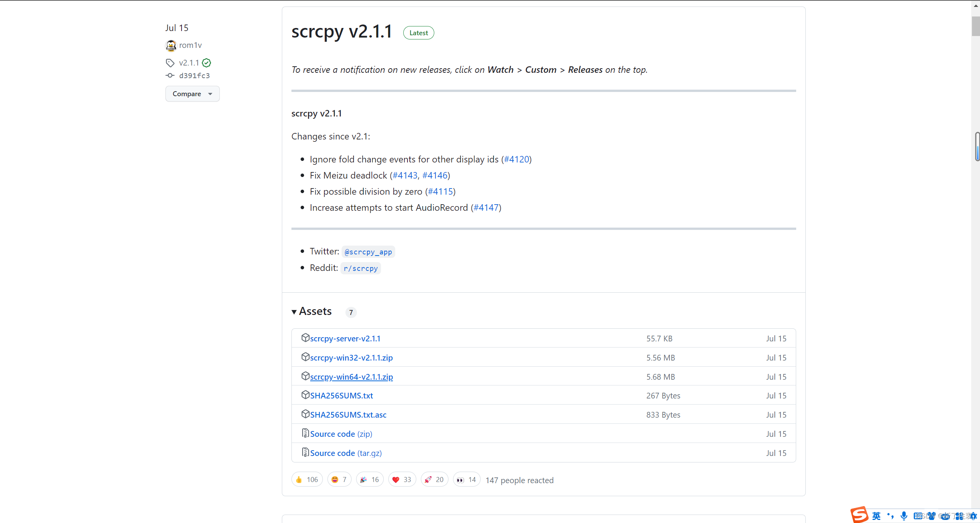Viewport: 980px width, 523px height.
Task: Click the file icon for Source code (tar.gz)
Action: 305,452
